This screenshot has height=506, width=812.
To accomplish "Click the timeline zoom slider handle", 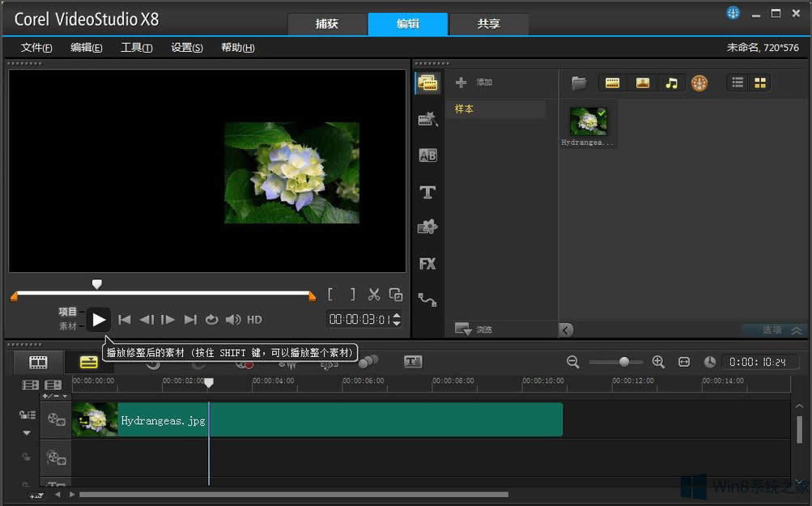I will coord(624,362).
